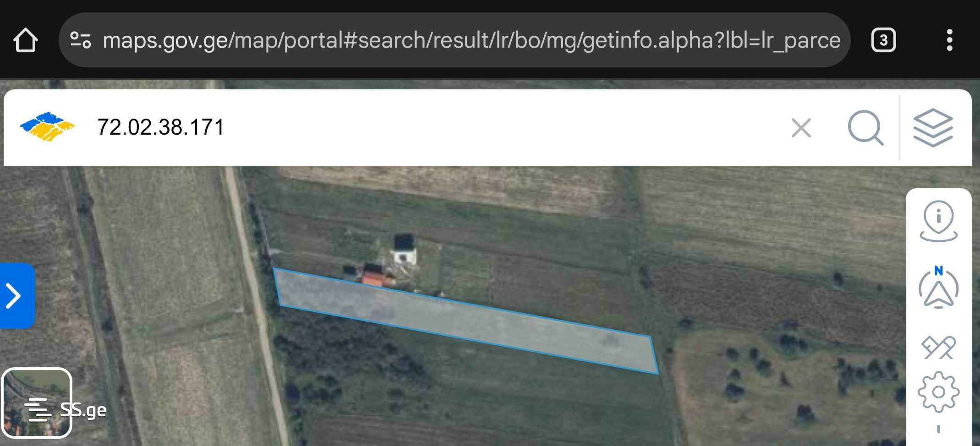
Task: Go to browser home page
Action: click(x=26, y=40)
